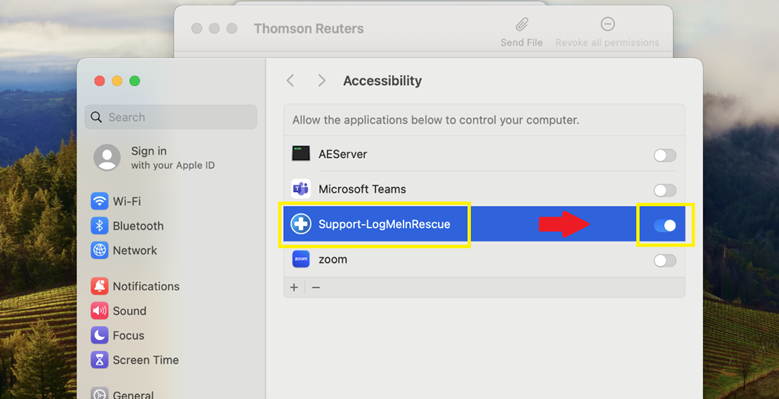779x399 pixels.
Task: Select the Microsoft Teams row text
Action: pos(362,189)
